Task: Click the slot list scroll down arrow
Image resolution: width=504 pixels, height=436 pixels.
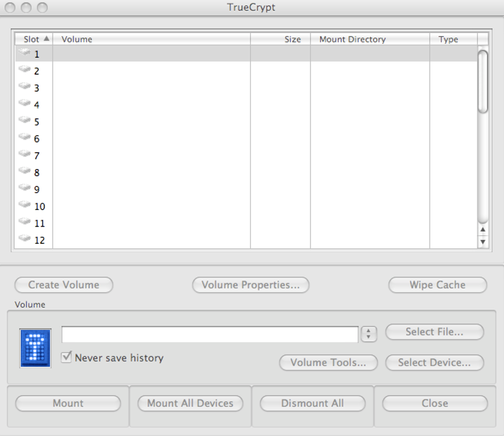Action: tap(483, 241)
